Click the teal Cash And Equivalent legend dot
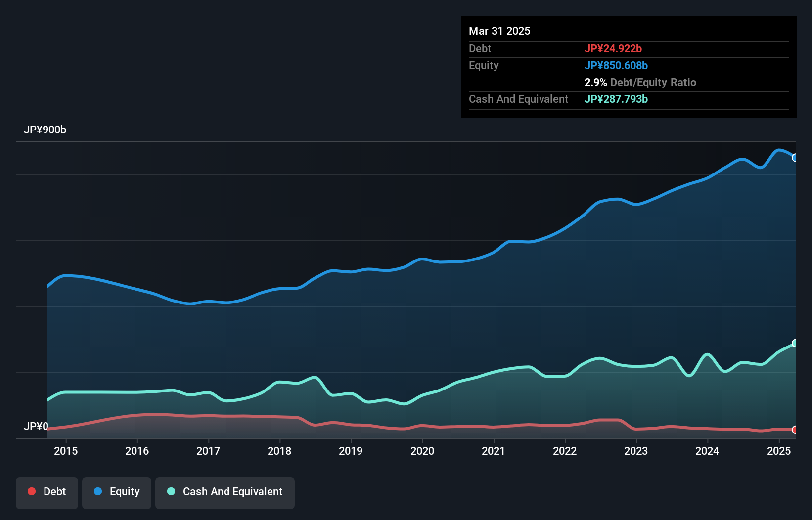 pos(171,491)
